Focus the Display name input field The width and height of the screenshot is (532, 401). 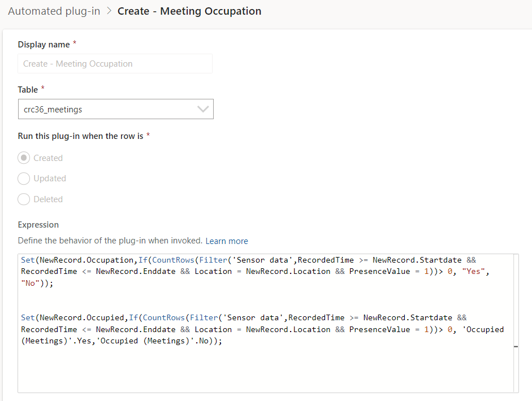point(115,64)
